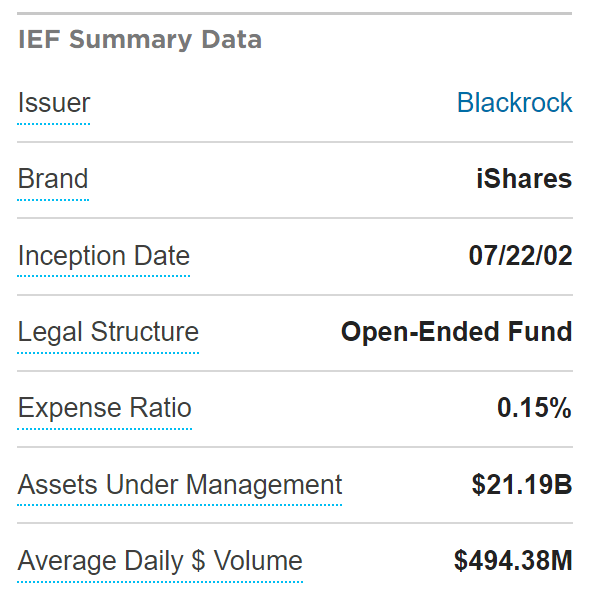Open the Average Daily $ Volume definition
Screen dimensions: 601x592
(160, 561)
